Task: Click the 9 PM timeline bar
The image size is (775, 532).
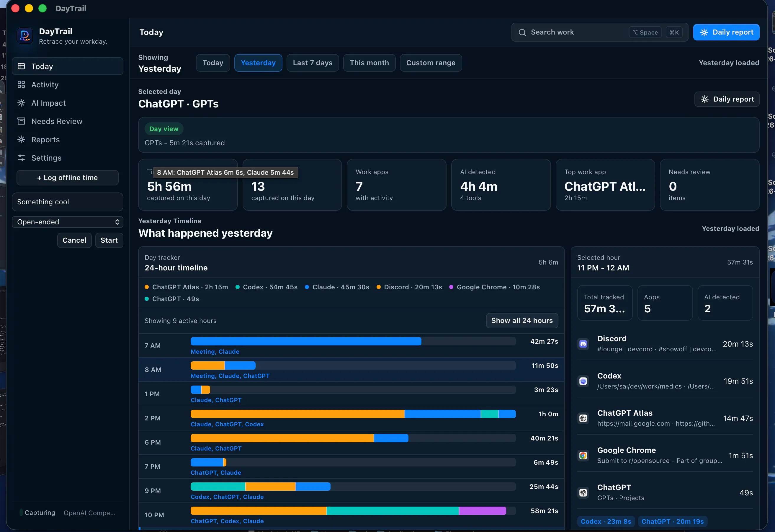Action: pyautogui.click(x=353, y=487)
